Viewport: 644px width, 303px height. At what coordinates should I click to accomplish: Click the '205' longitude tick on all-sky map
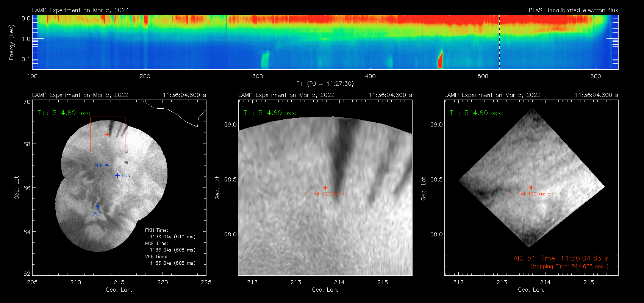33,282
